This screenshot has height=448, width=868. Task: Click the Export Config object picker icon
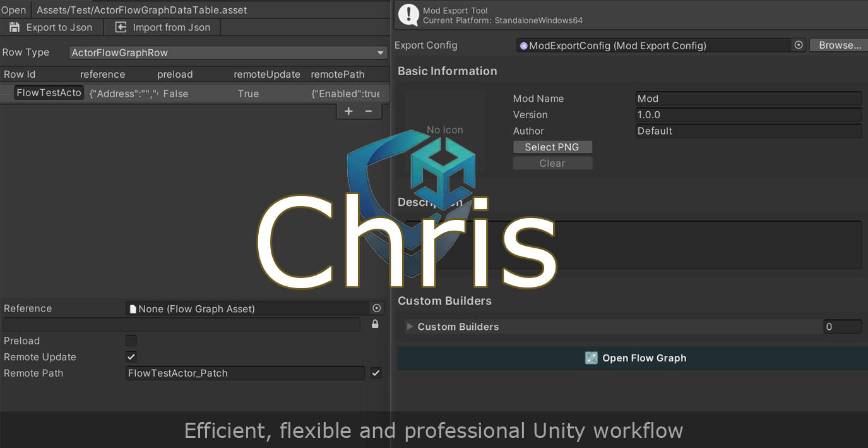pos(799,45)
